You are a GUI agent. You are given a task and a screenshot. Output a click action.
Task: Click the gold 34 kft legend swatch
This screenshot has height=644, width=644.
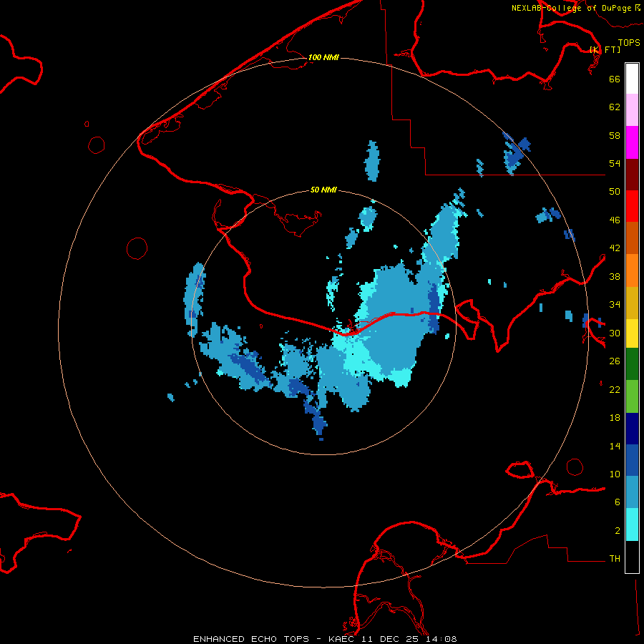pos(632,303)
